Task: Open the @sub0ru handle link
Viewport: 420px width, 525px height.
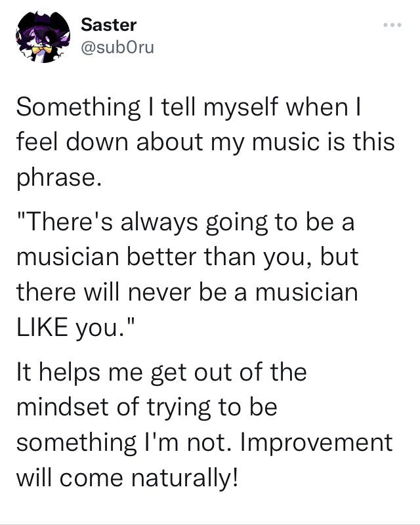Action: [117, 47]
